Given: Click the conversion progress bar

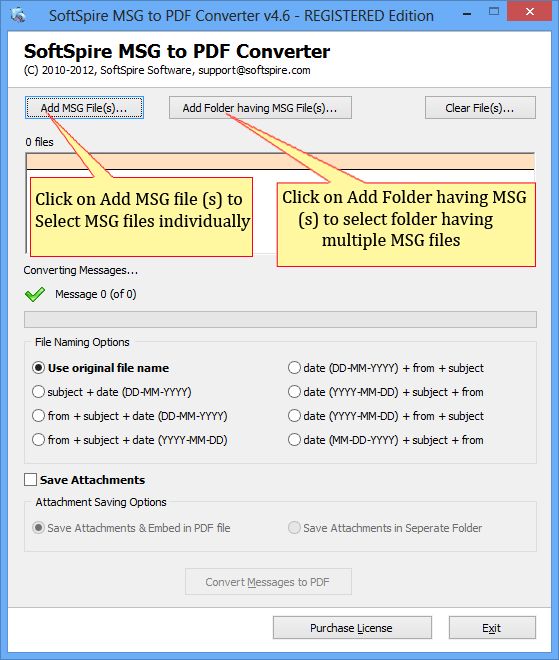Looking at the screenshot, I should pyautogui.click(x=280, y=319).
